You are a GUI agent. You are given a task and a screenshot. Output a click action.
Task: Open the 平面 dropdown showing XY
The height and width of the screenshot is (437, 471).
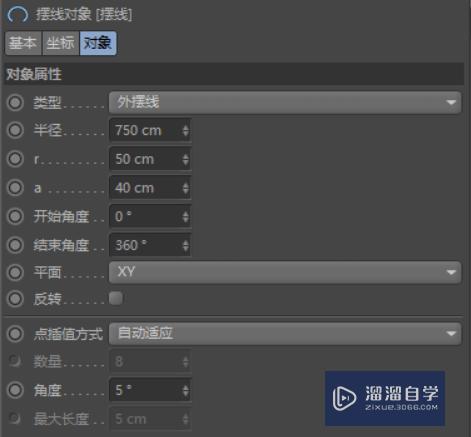pos(285,272)
